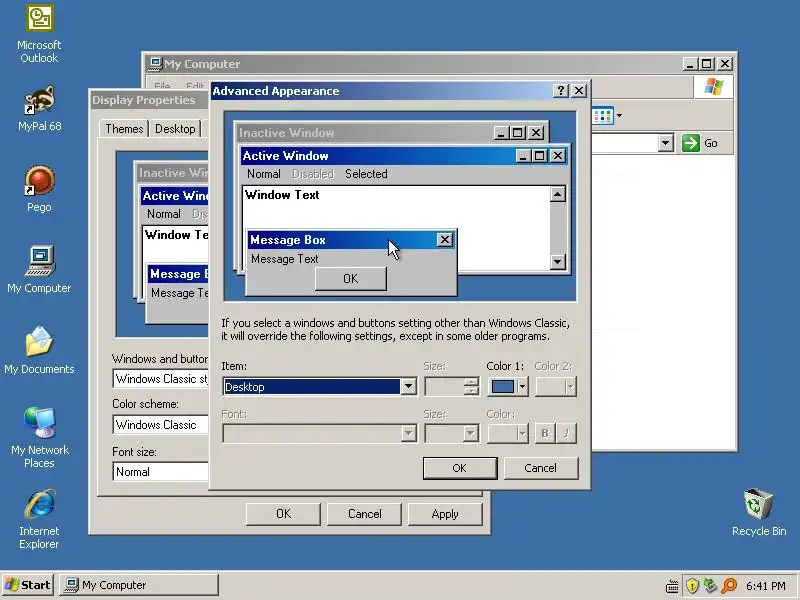
Task: Click Message Text in the preview
Action: pyautogui.click(x=285, y=259)
